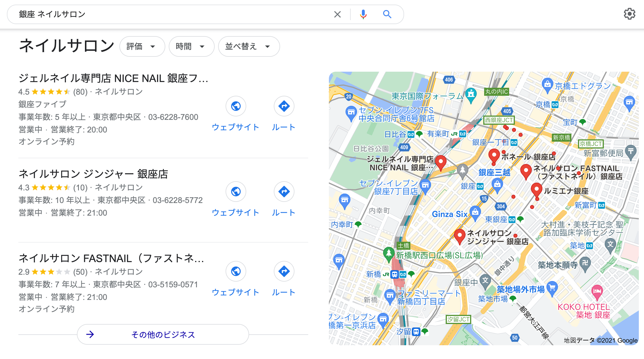This screenshot has height=359, width=644.
Task: Click the セブン-イレブン 銀座7丁目店 store pin
Action: point(425,186)
